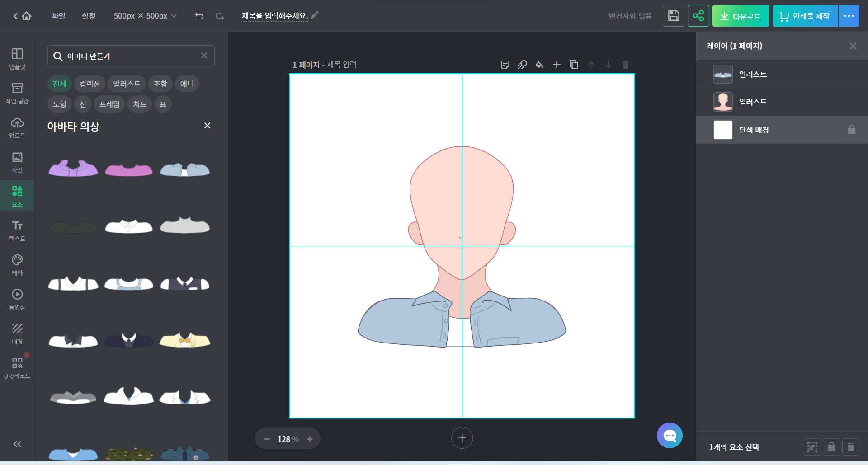Open the 파일 menu
The image size is (868, 465).
tap(58, 16)
